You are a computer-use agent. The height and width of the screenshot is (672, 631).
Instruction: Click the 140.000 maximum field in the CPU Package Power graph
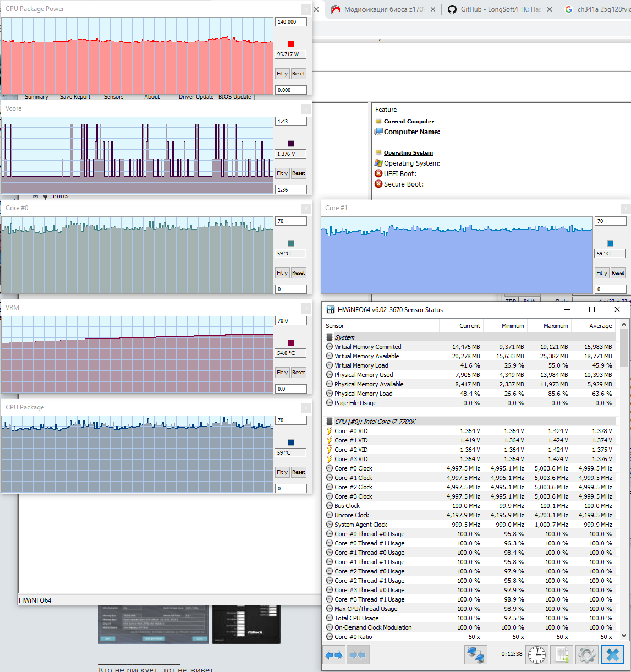coord(290,22)
